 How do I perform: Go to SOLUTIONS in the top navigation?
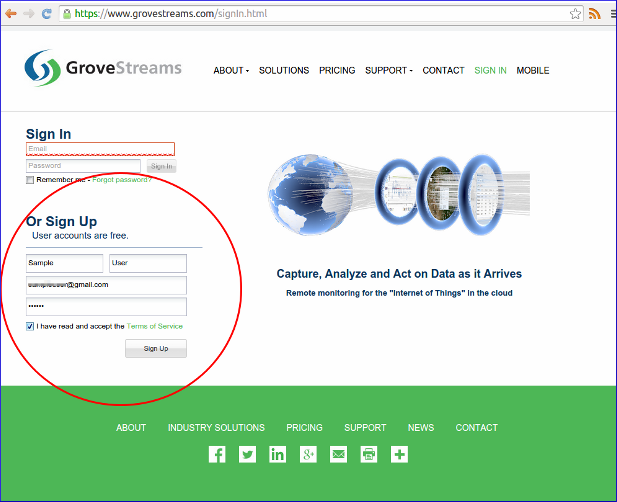click(284, 71)
